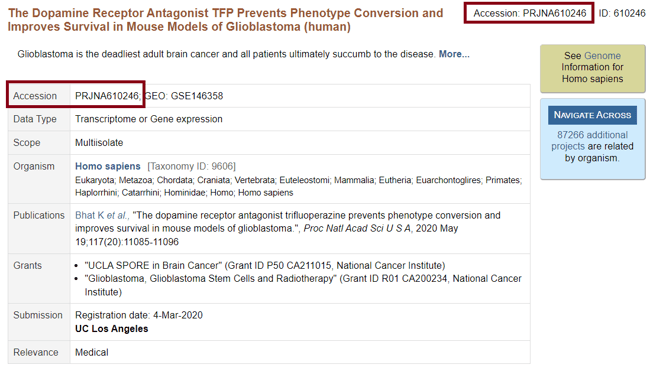Click the Medical relevance value
The image size is (650, 371).
[x=92, y=352]
